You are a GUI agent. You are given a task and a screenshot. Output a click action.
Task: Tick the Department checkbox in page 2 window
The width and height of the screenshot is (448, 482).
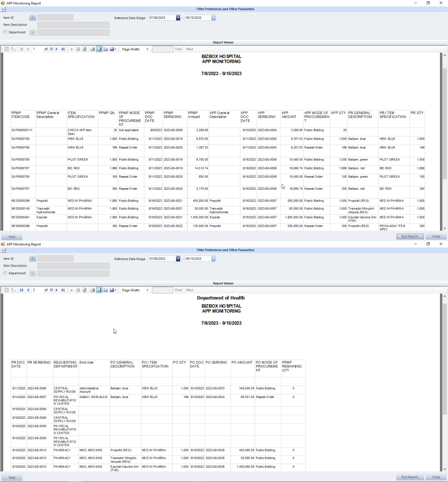click(x=5, y=273)
